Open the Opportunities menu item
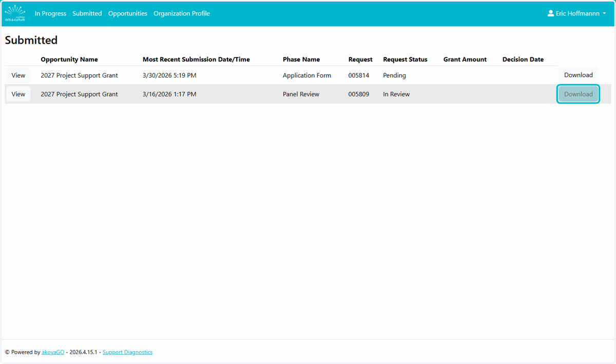 pos(128,13)
